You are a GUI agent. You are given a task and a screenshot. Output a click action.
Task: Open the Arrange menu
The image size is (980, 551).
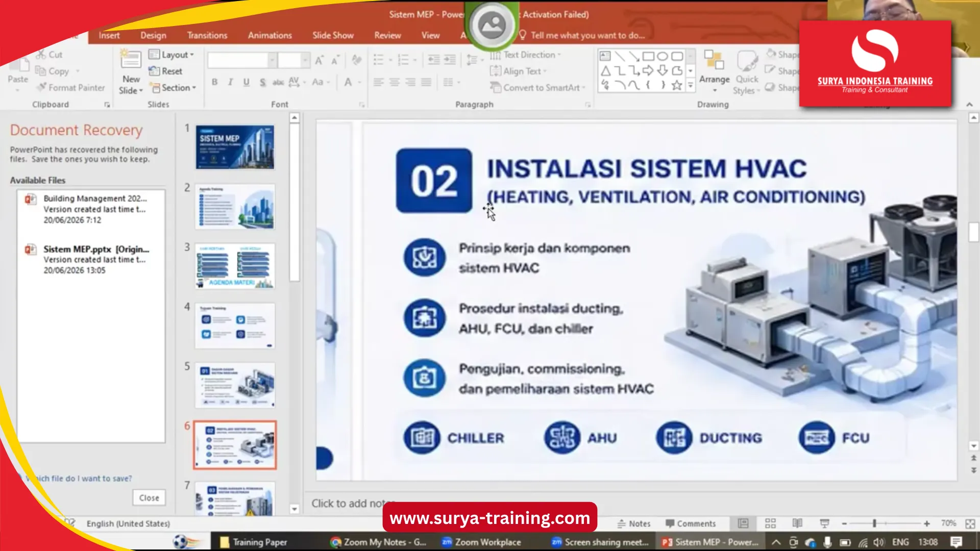[x=714, y=71]
